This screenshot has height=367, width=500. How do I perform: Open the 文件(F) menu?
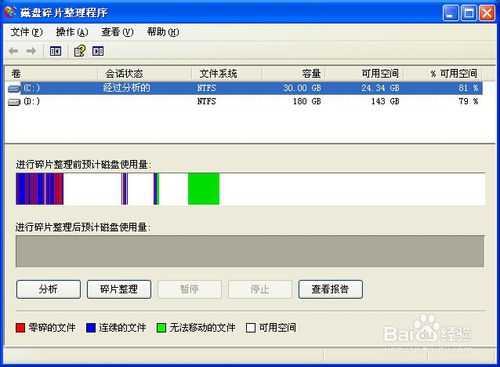pyautogui.click(x=27, y=32)
